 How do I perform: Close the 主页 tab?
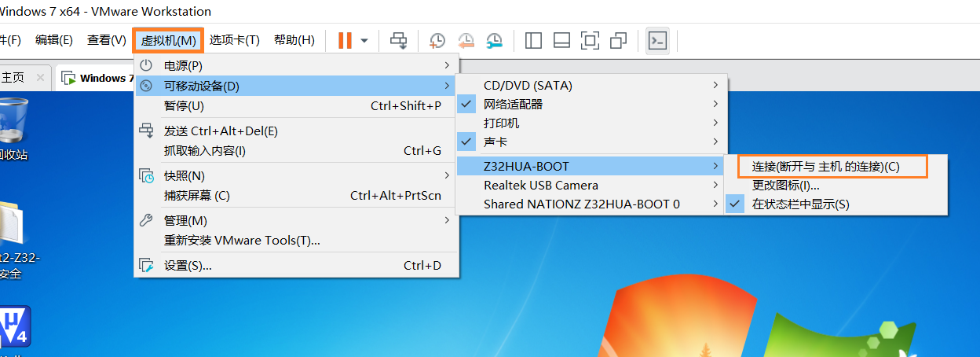pos(41,78)
